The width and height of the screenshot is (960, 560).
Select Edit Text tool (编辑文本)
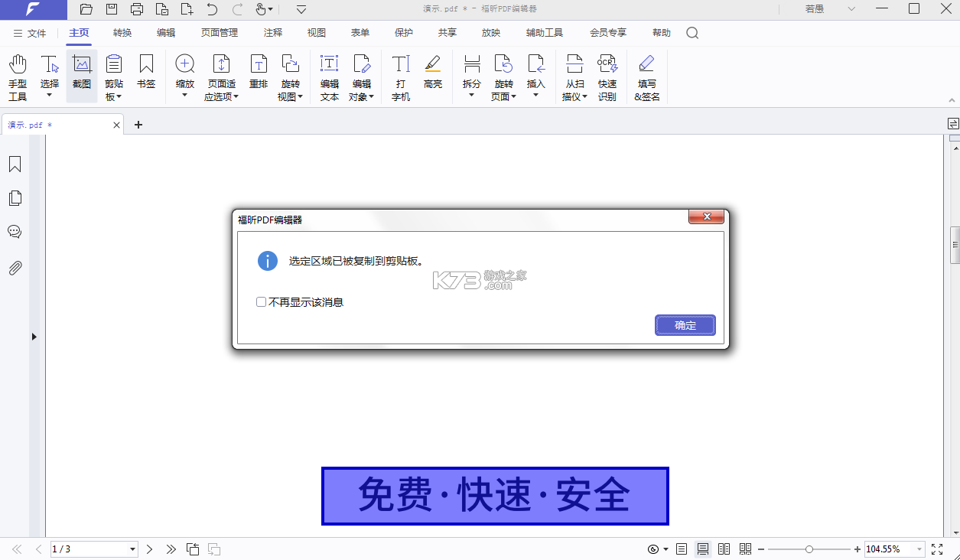pos(330,77)
